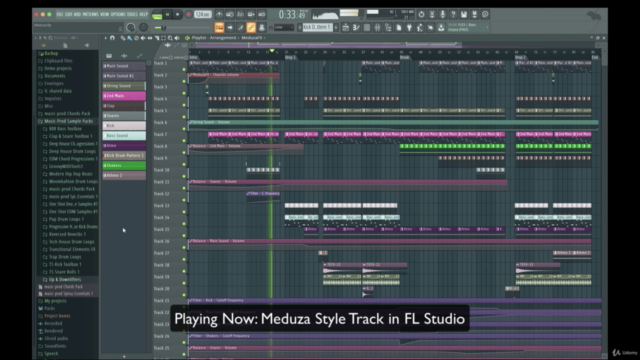
Task: Select the playlist paint brush tool
Action: [x=129, y=38]
